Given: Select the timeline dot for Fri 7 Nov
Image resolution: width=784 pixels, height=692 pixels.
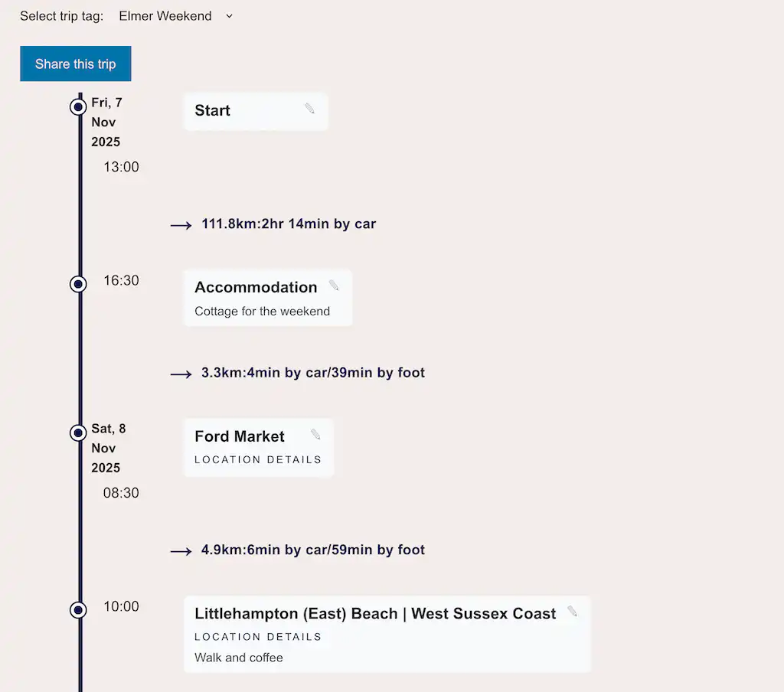Looking at the screenshot, I should pyautogui.click(x=78, y=107).
